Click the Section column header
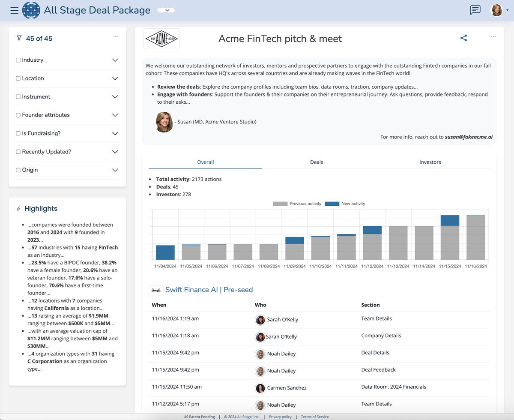514x420 pixels. 371,305
